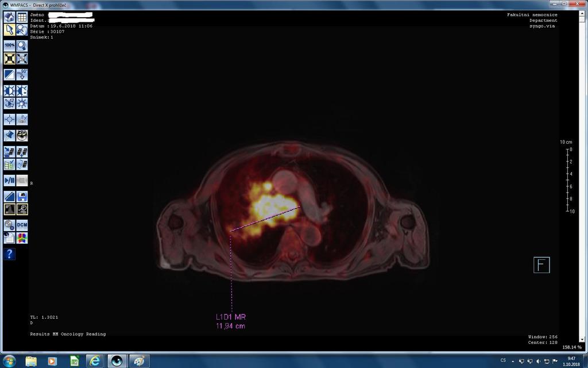The width and height of the screenshot is (588, 368).
Task: Open the grid layout icon
Action: (x=22, y=17)
